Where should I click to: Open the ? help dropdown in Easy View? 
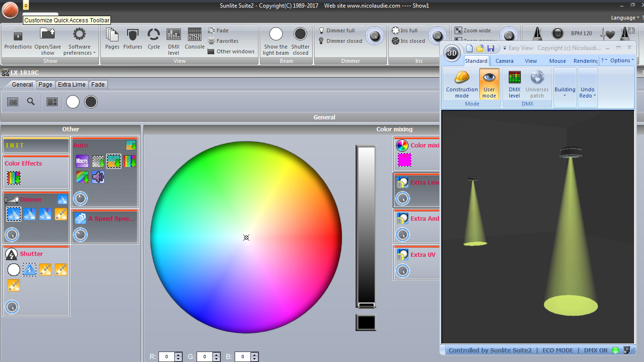(604, 60)
